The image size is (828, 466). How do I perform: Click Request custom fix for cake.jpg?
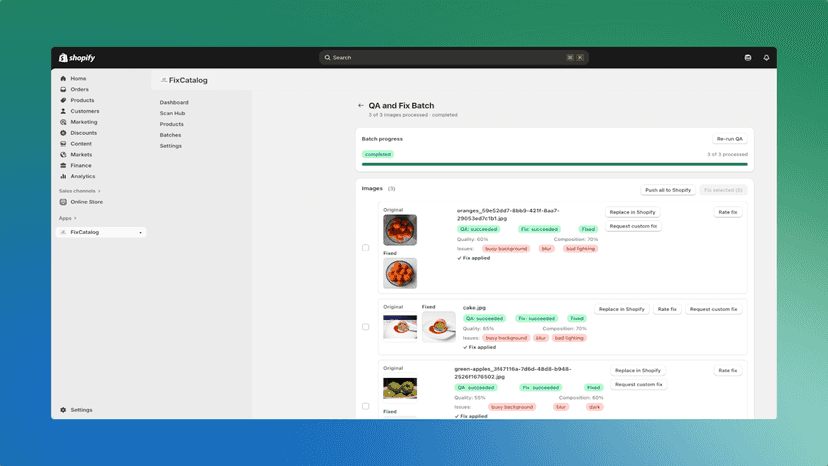point(713,309)
